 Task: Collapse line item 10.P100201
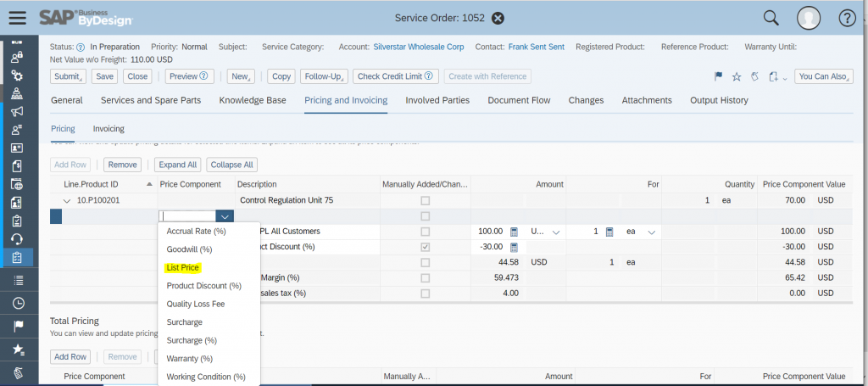point(67,201)
